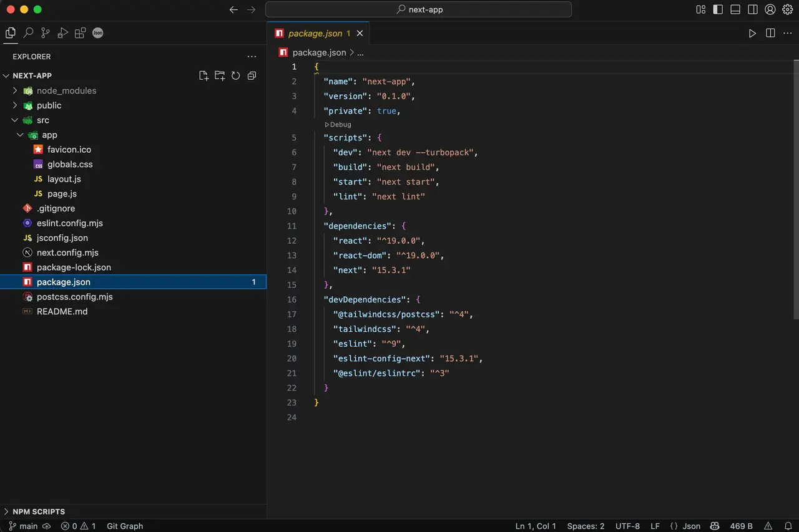Go to line via Ln 1, Col 1
The image size is (799, 532).
[536, 526]
